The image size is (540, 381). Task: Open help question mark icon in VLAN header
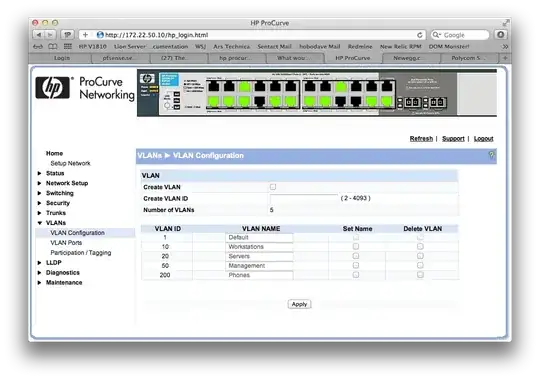tap(491, 155)
